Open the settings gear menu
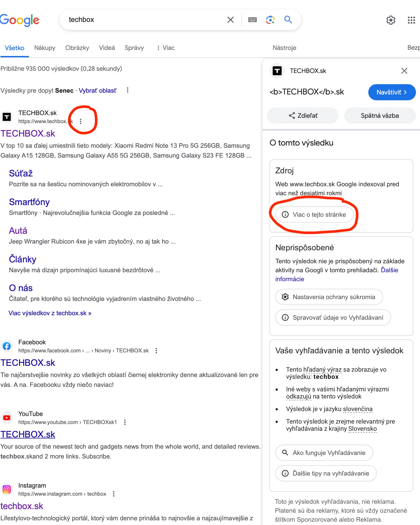 point(391,20)
